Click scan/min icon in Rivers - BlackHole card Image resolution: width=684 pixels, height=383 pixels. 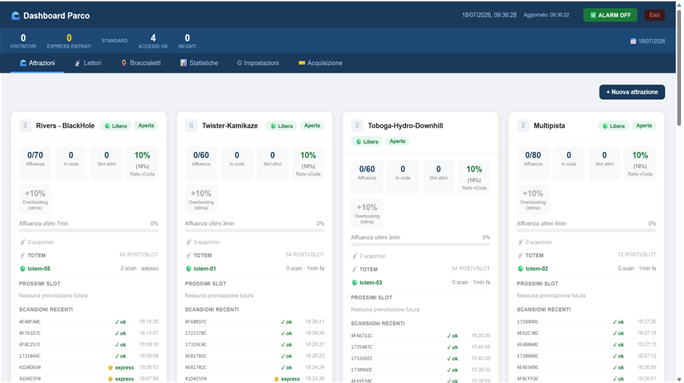pos(22,242)
